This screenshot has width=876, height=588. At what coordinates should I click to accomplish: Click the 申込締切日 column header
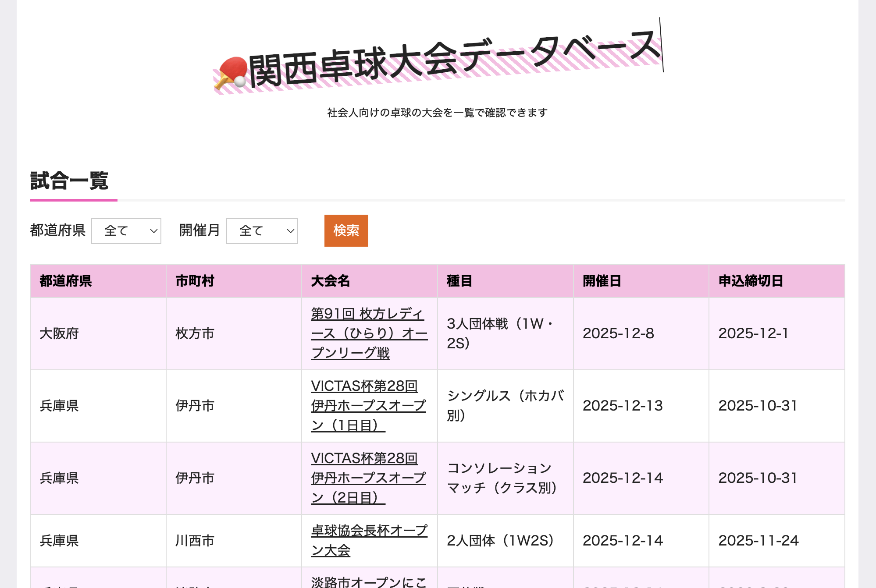click(x=750, y=281)
